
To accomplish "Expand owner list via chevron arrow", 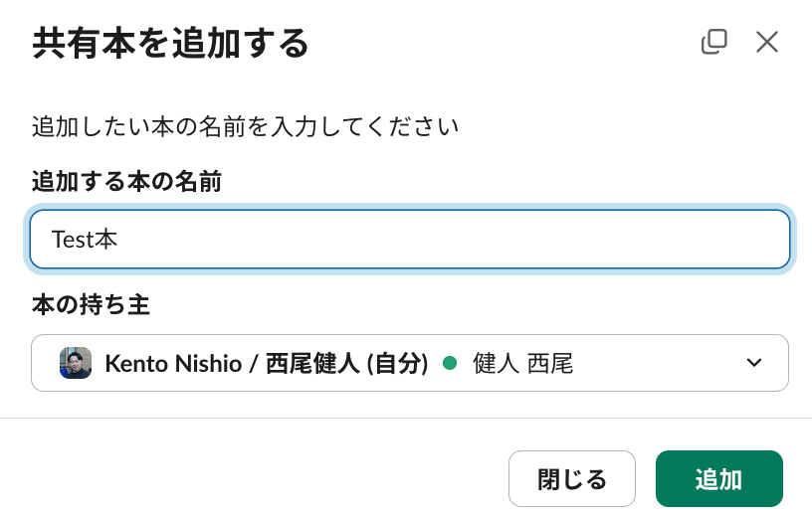I will click(754, 363).
